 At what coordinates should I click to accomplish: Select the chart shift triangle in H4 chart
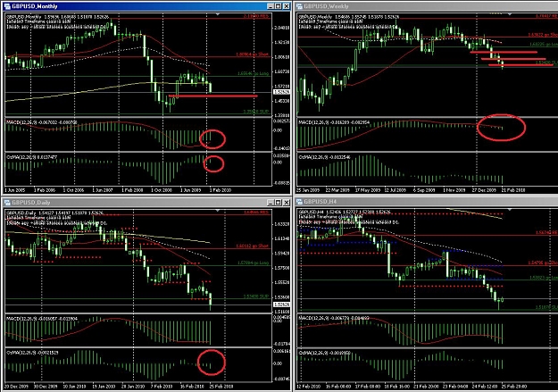[x=510, y=210]
